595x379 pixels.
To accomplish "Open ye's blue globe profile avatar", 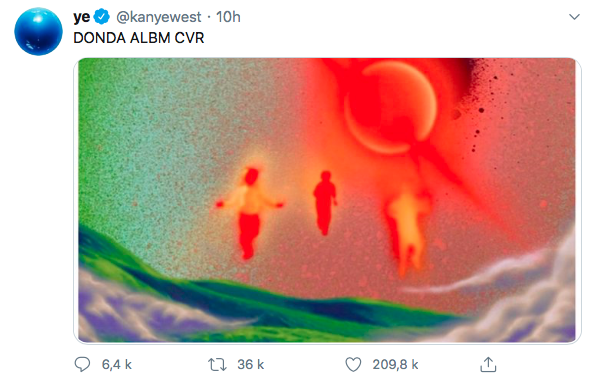I will coord(38,31).
